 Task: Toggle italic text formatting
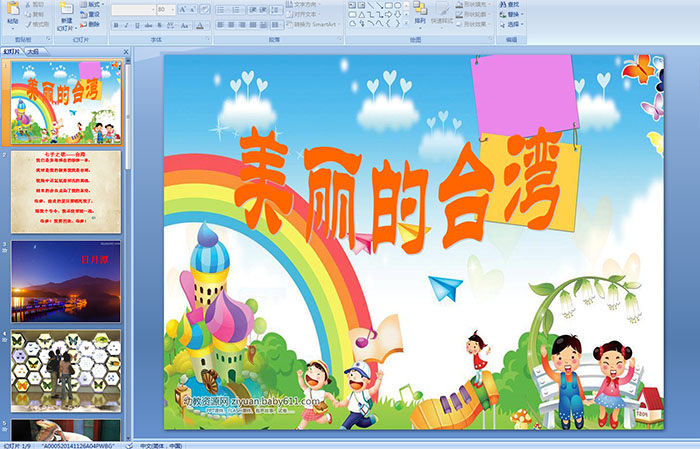coord(125,25)
